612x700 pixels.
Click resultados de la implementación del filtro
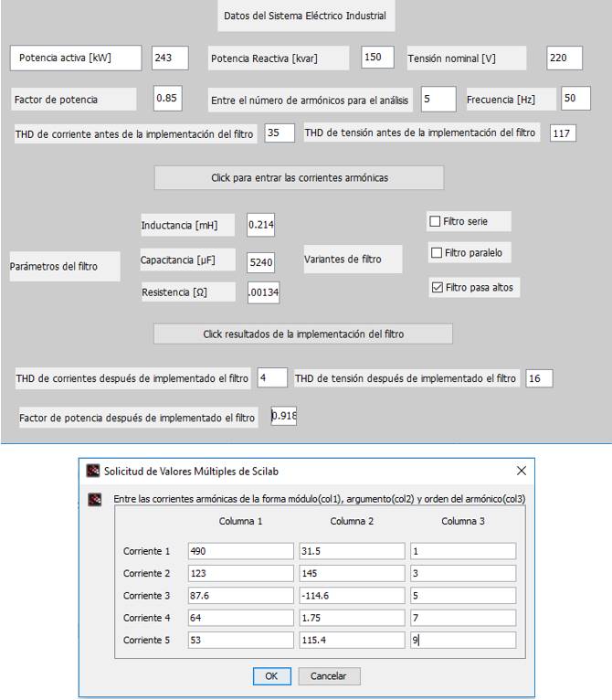coord(302,334)
